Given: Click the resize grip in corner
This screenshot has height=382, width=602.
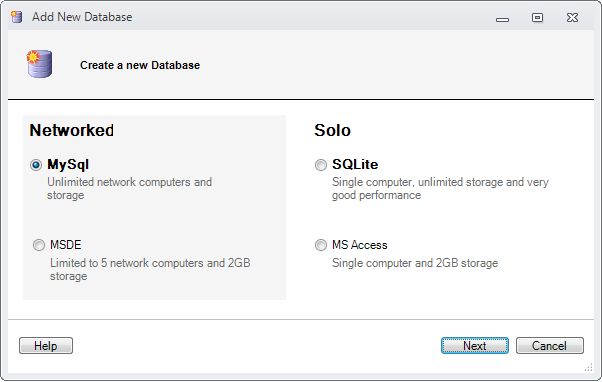Looking at the screenshot, I should (589, 368).
